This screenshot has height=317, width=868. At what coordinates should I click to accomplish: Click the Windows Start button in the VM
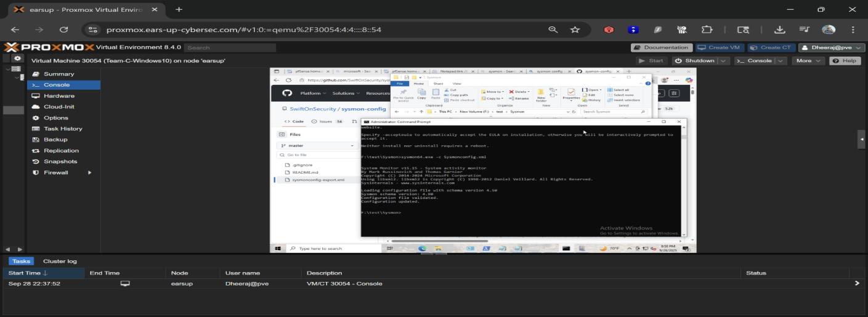click(x=277, y=248)
